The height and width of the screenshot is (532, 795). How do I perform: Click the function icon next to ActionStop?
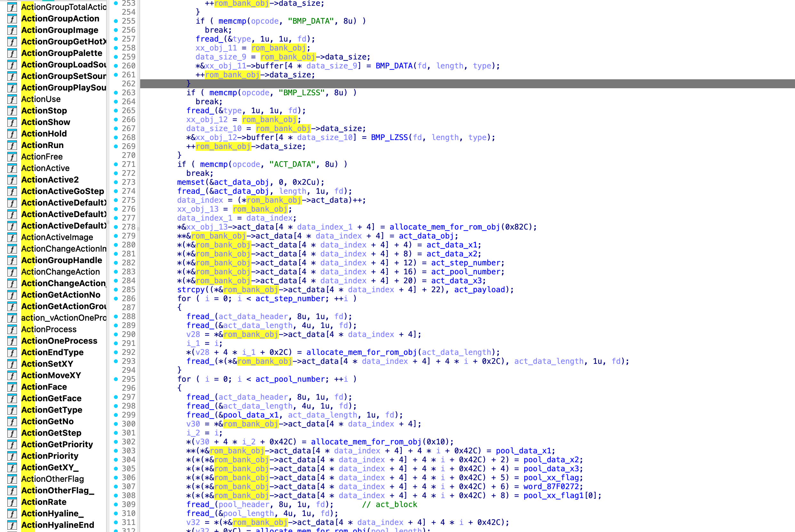pyautogui.click(x=12, y=111)
